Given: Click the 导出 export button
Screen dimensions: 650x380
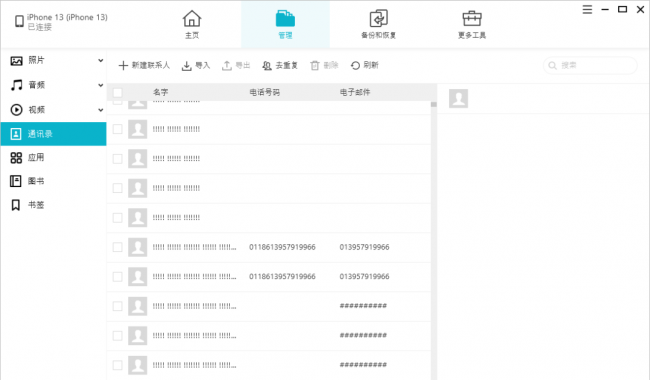Looking at the screenshot, I should 236,65.
